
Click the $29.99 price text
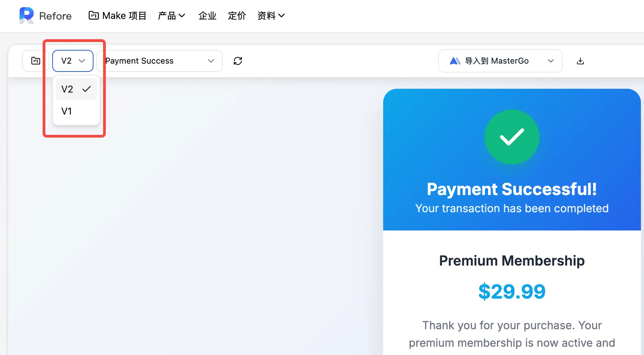pyautogui.click(x=512, y=291)
